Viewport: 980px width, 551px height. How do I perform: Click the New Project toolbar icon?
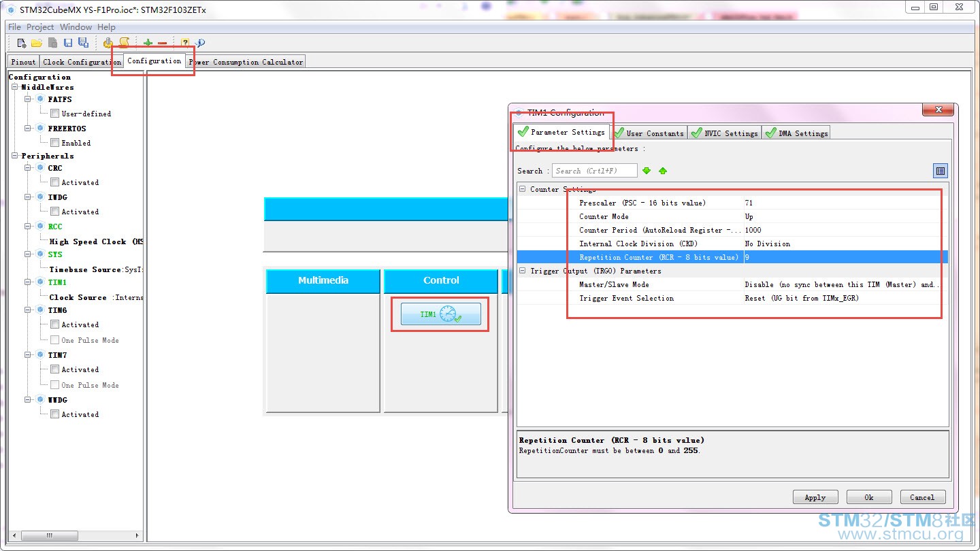coord(22,43)
